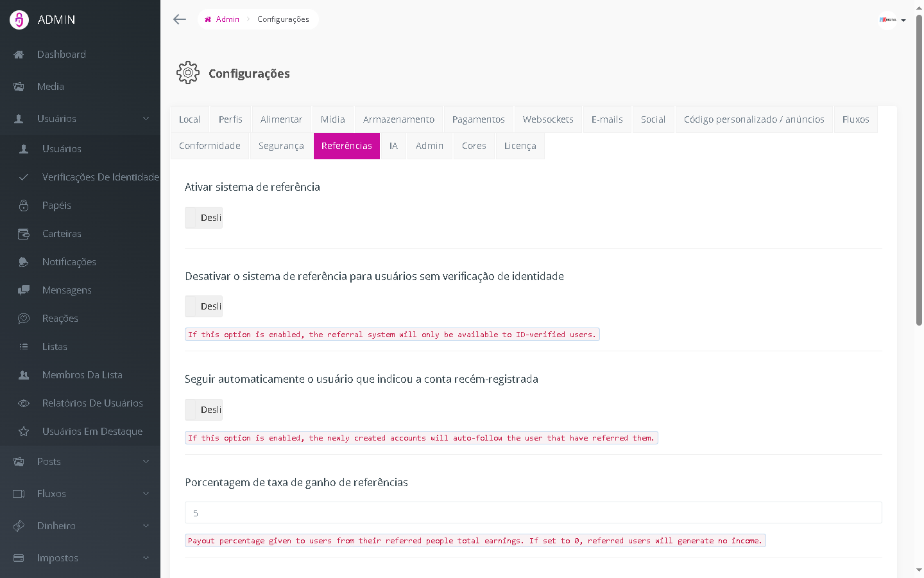Open Verificações De Identidade link
The width and height of the screenshot is (924, 578).
pos(100,177)
